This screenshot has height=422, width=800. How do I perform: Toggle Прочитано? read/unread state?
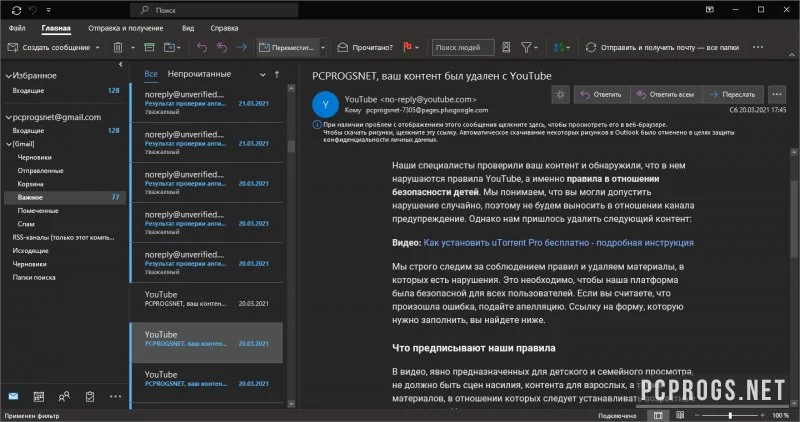tap(365, 47)
